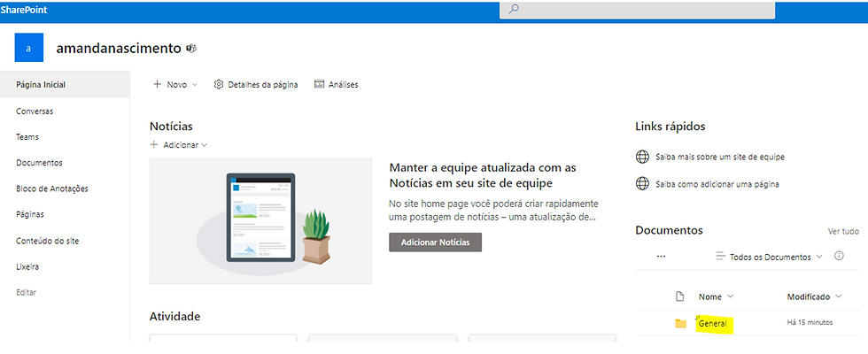This screenshot has height=354, width=868.
Task: Open Saiba mais sobre um site de equipe
Action: pos(719,158)
